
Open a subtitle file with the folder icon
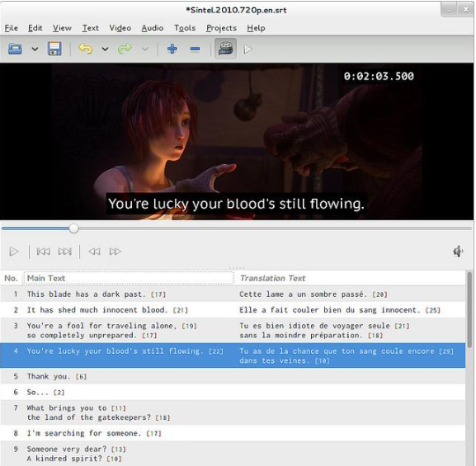[x=15, y=49]
